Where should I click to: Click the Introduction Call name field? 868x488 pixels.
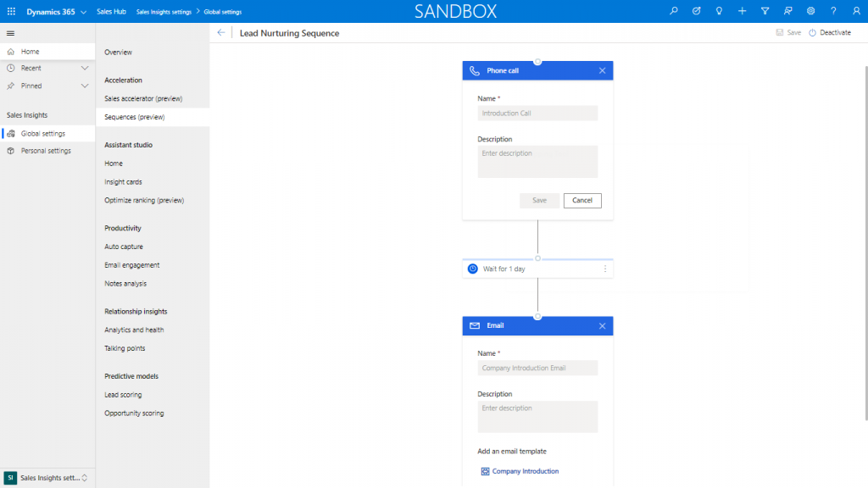pyautogui.click(x=537, y=113)
